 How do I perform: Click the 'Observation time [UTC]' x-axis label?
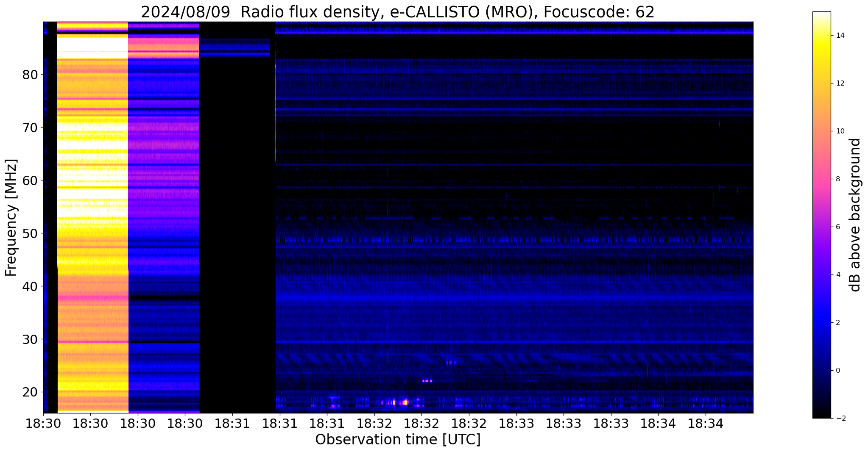pyautogui.click(x=398, y=440)
